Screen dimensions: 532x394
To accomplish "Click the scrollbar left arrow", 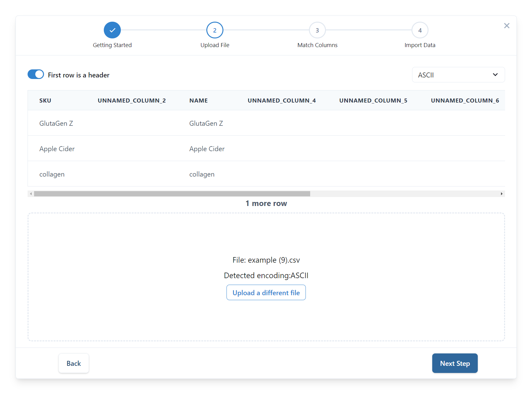I will pyautogui.click(x=31, y=194).
